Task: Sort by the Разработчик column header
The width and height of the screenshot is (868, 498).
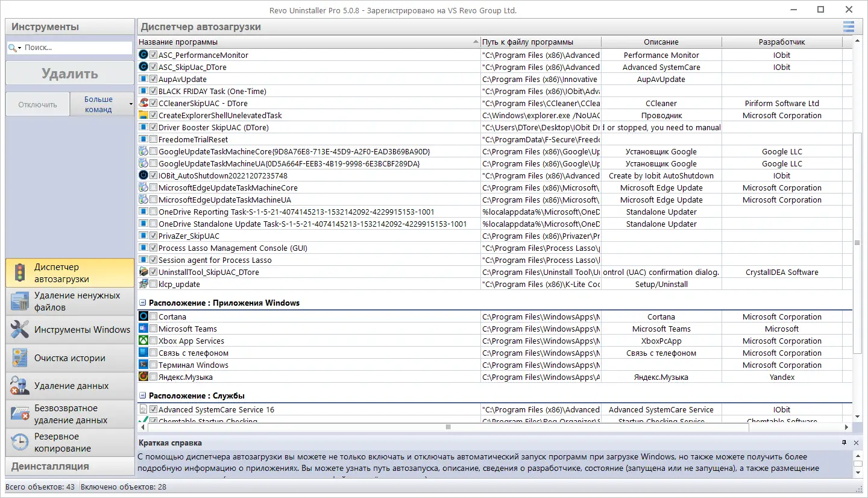Action: click(782, 42)
